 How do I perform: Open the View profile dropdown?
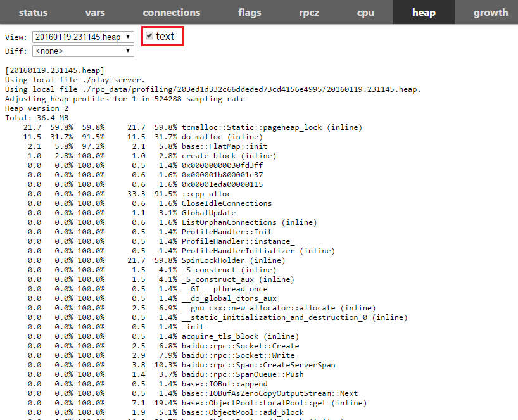(82, 37)
